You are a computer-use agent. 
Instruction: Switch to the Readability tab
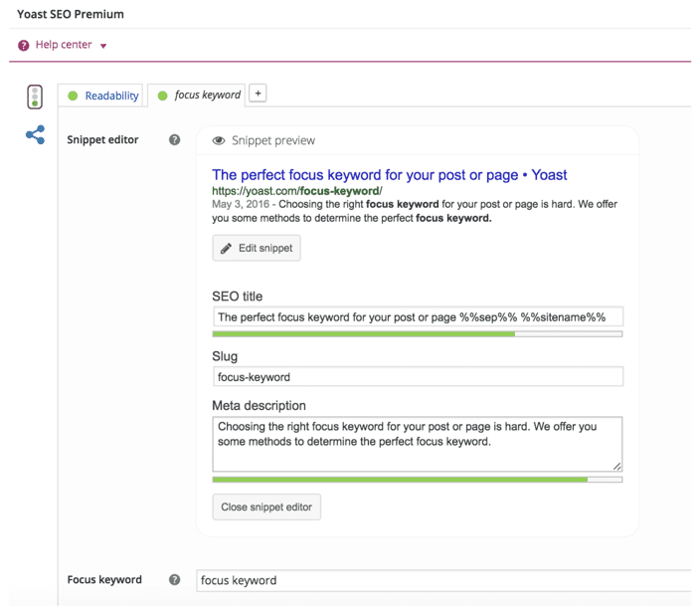click(x=100, y=96)
